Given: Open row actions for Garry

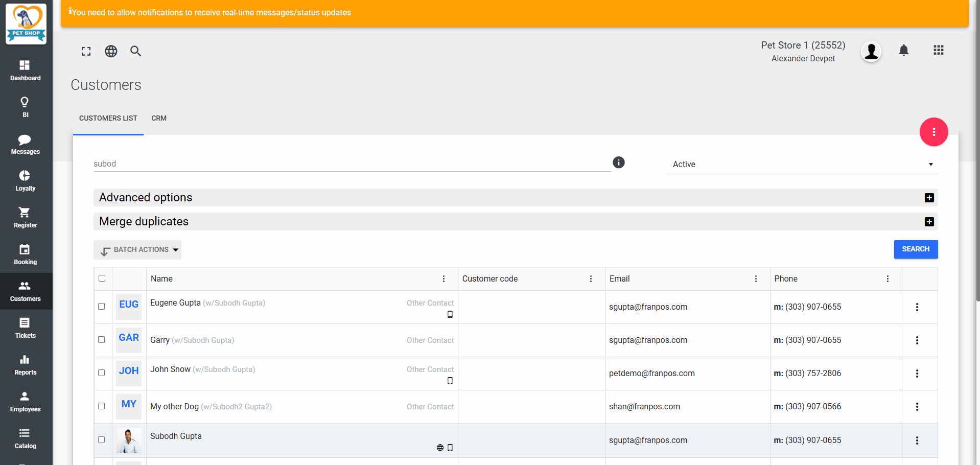Looking at the screenshot, I should 917,340.
